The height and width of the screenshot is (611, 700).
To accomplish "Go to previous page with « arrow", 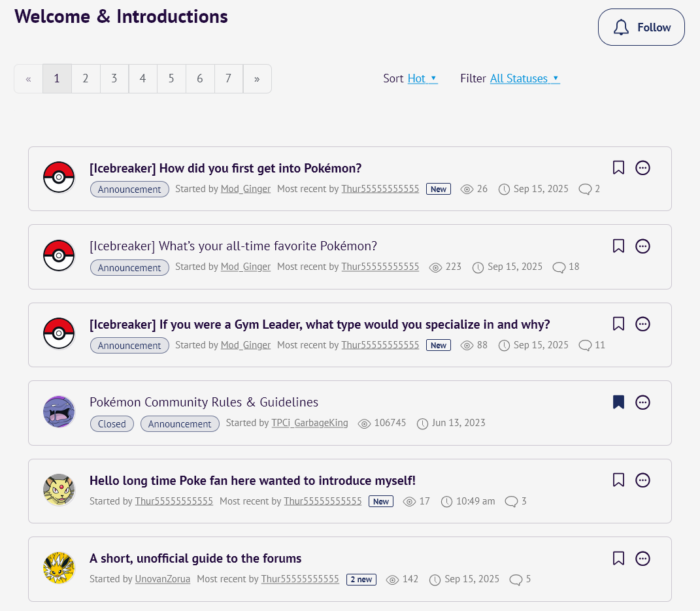I will 29,79.
